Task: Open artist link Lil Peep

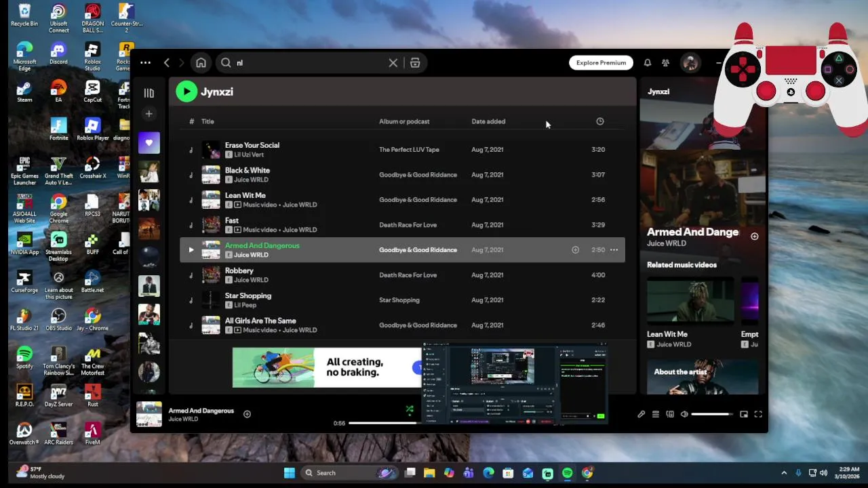Action: coord(245,305)
